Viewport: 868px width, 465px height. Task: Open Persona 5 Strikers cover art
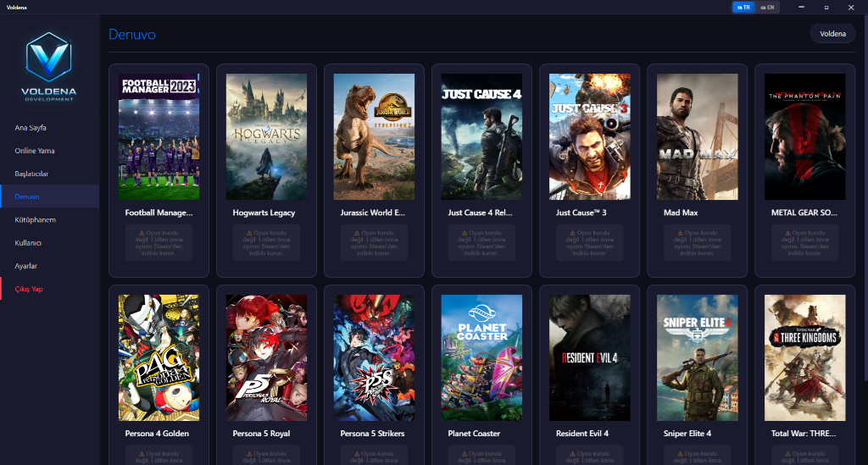[374, 357]
